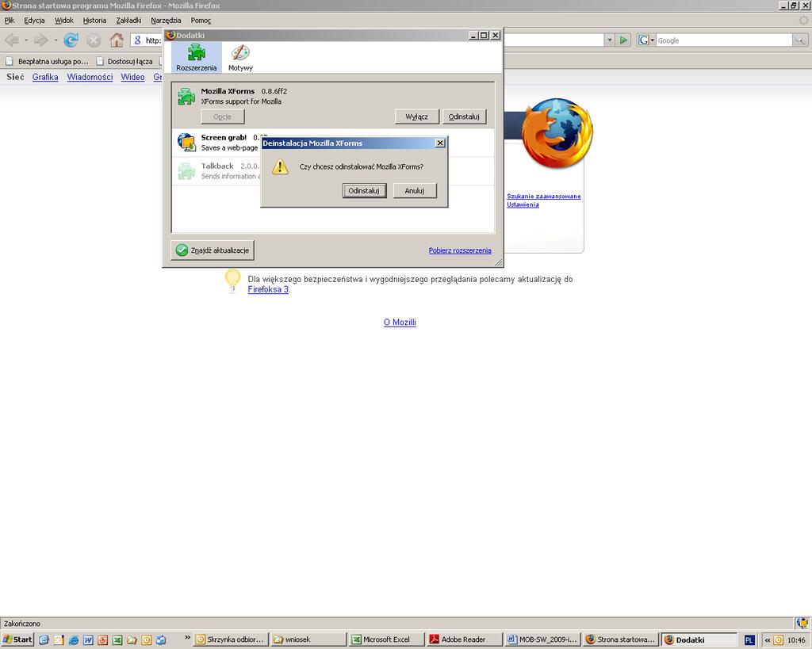Switch to the Motywy tab
Image resolution: width=812 pixels, height=649 pixels.
coord(240,57)
